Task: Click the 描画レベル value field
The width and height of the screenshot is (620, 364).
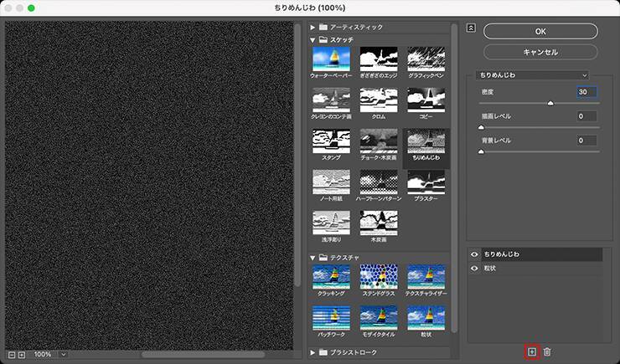Action: 586,115
